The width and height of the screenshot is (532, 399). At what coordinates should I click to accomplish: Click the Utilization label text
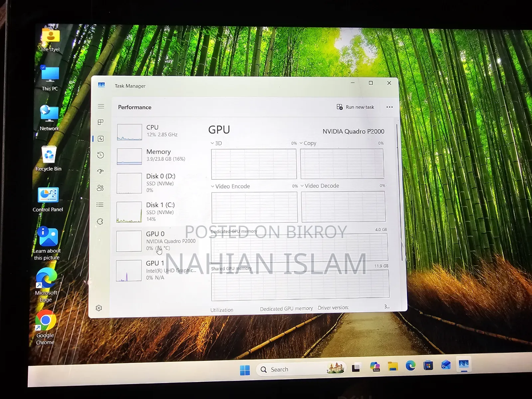coord(222,310)
